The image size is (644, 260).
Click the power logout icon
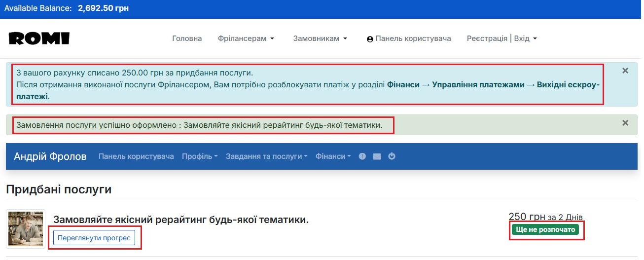click(392, 156)
